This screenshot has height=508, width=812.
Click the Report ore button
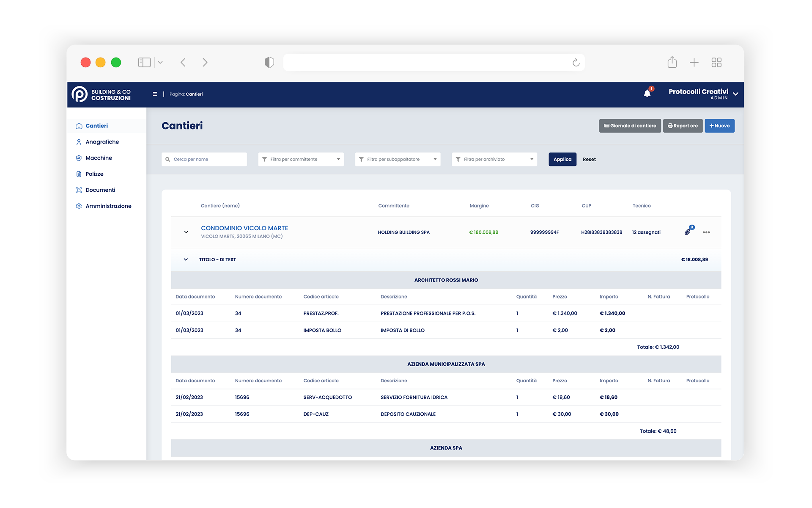point(683,126)
